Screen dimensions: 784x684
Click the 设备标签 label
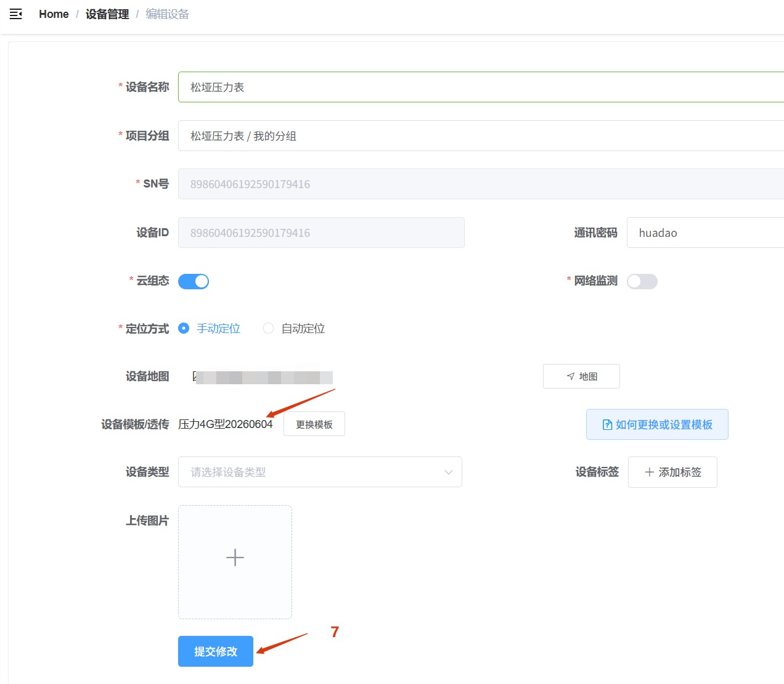(597, 472)
